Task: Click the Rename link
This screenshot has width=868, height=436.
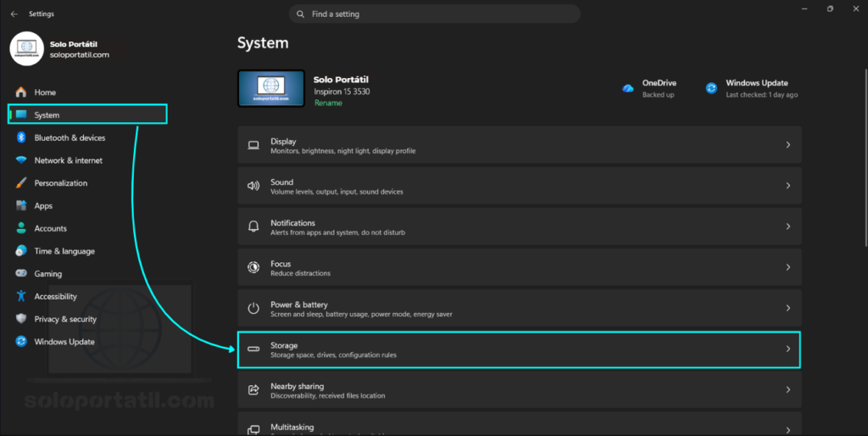Action: (328, 103)
